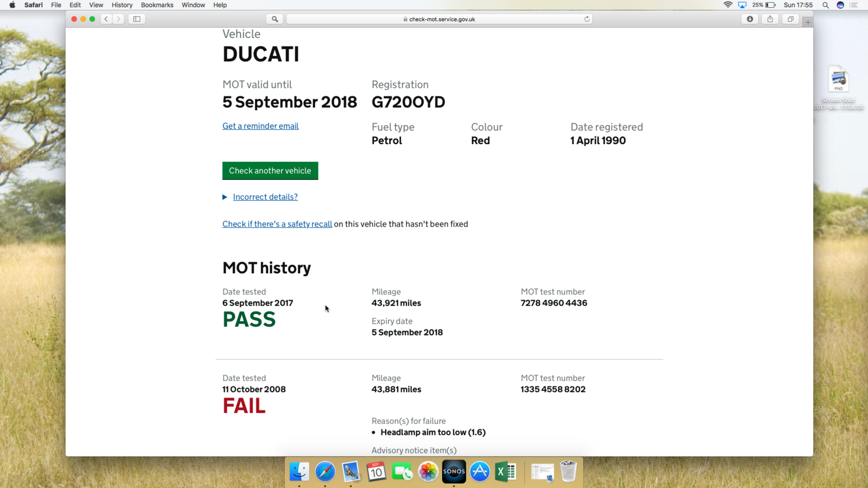Viewport: 868px width, 488px height.
Task: Click the address bar URL field
Action: click(439, 19)
